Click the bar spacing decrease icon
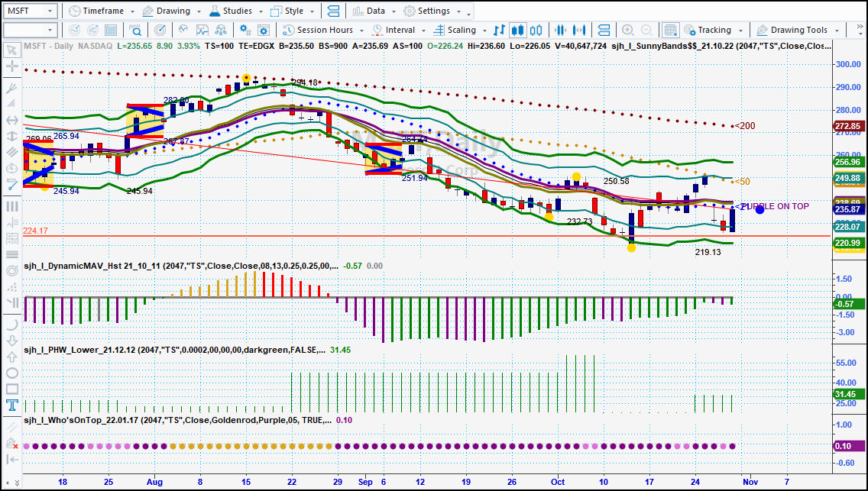Image resolution: width=868 pixels, height=491 pixels. [562, 30]
